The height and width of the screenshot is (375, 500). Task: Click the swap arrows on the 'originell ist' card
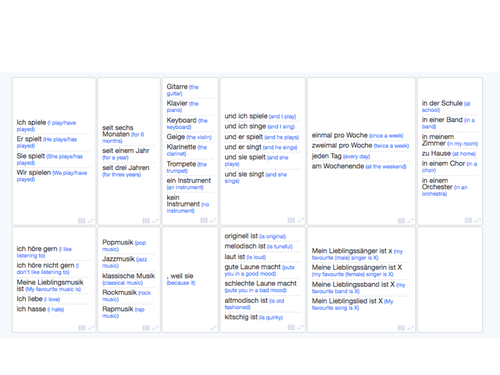click(x=301, y=328)
